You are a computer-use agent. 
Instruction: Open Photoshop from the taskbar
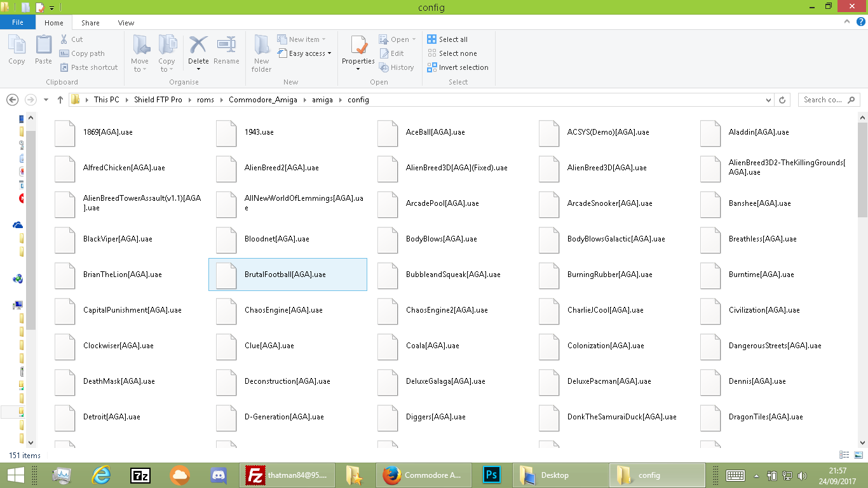pyautogui.click(x=491, y=475)
